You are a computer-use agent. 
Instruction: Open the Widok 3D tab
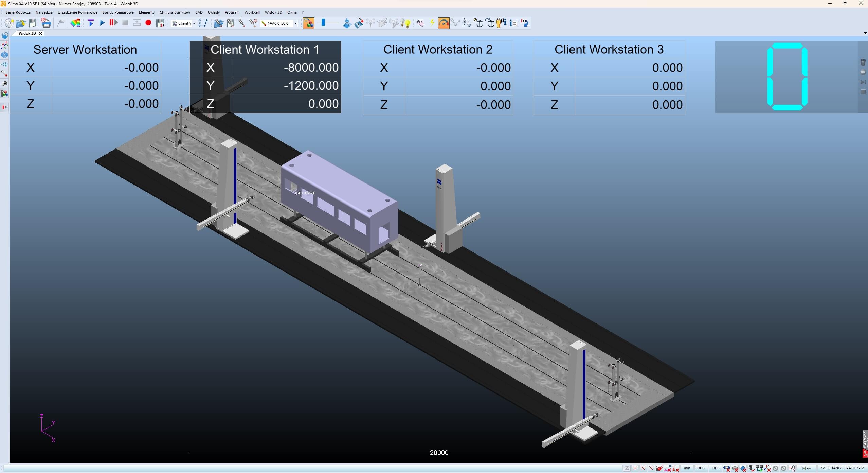[27, 33]
